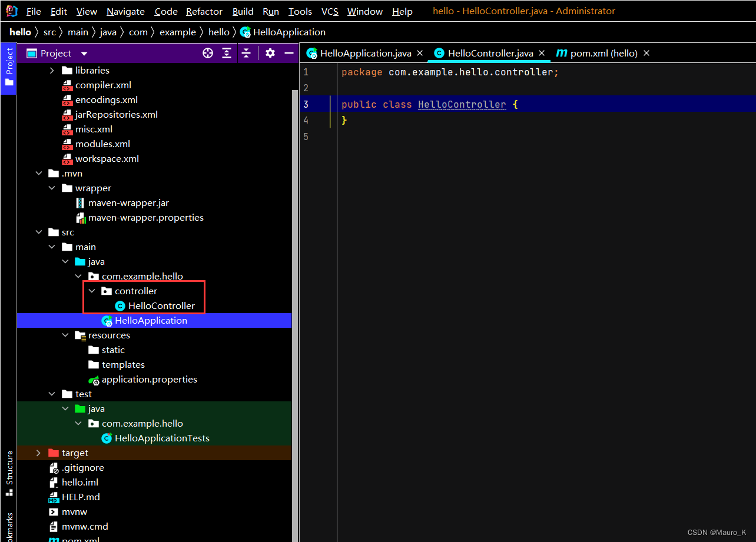756x542 pixels.
Task: Open the Project view dropdown arrow
Action: click(84, 54)
